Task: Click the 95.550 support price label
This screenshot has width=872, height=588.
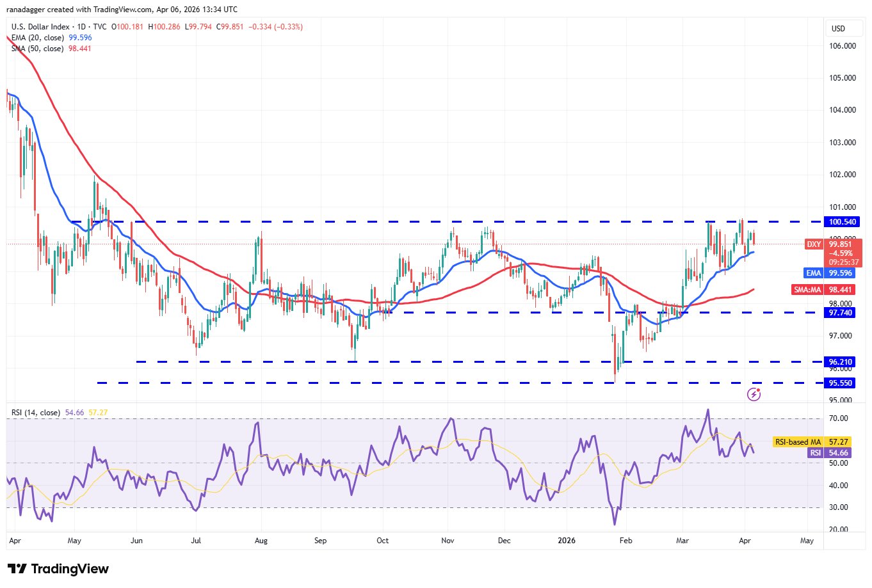Action: 841,383
